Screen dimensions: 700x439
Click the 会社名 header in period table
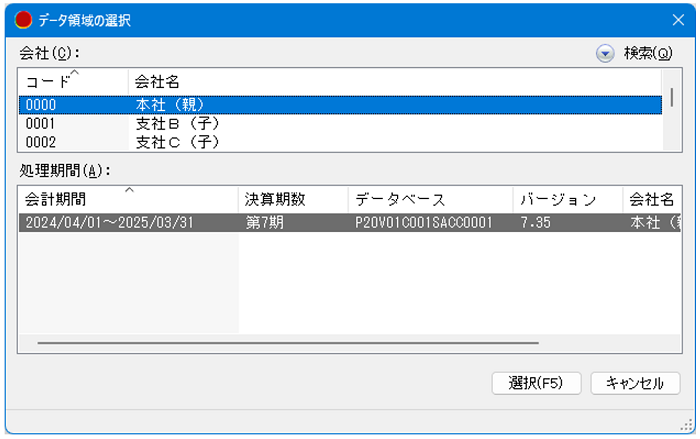coord(652,199)
